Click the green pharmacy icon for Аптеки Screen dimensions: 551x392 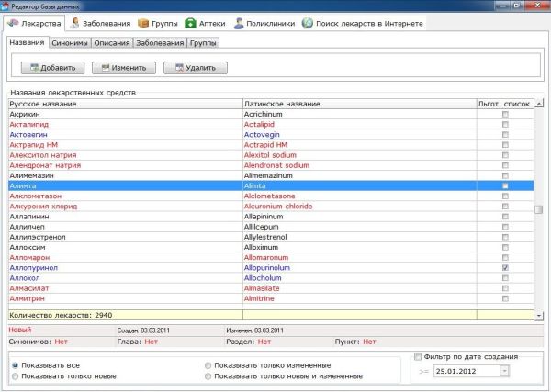[x=190, y=23]
